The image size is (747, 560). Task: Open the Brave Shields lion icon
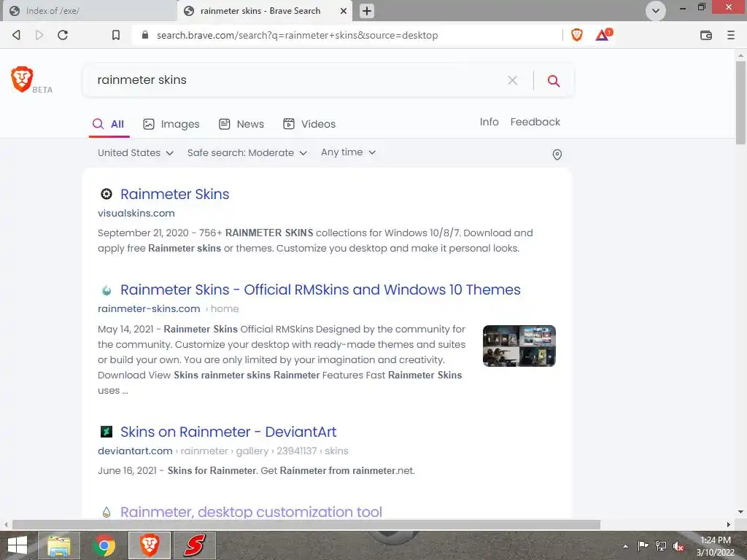(577, 35)
